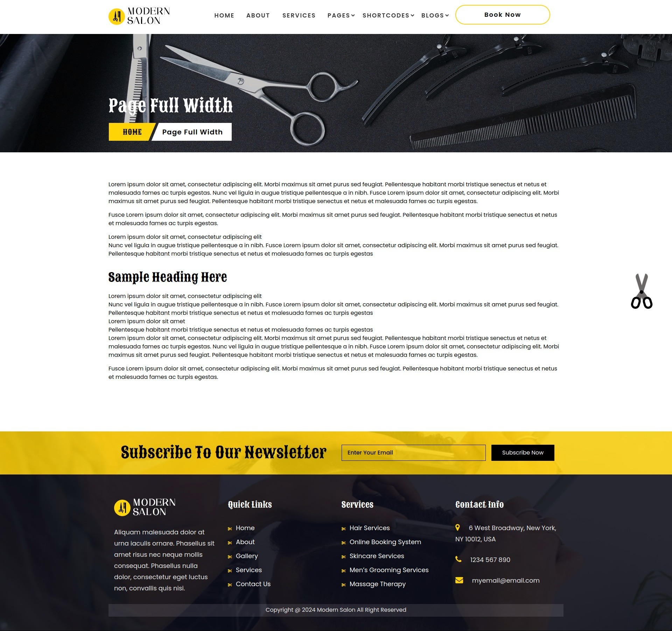This screenshot has width=672, height=631.
Task: Click the Massage Therapy link in footer
Action: [x=378, y=584]
